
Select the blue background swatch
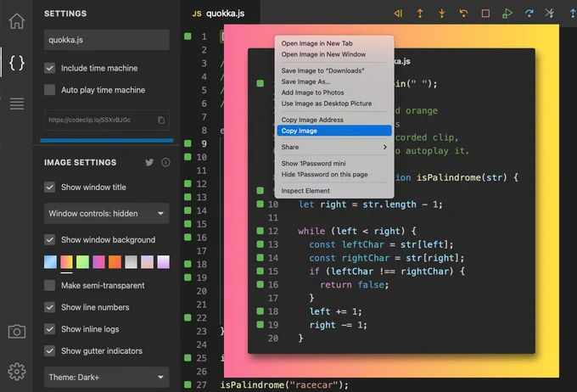coord(50,262)
